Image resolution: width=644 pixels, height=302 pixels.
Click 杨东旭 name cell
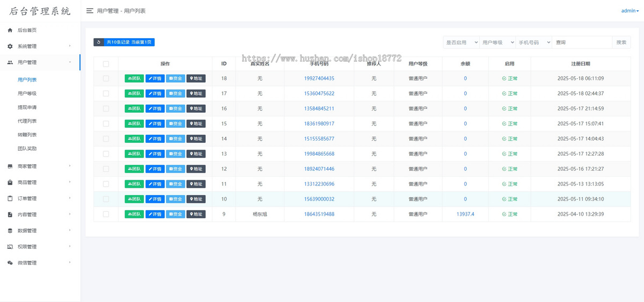(260, 214)
